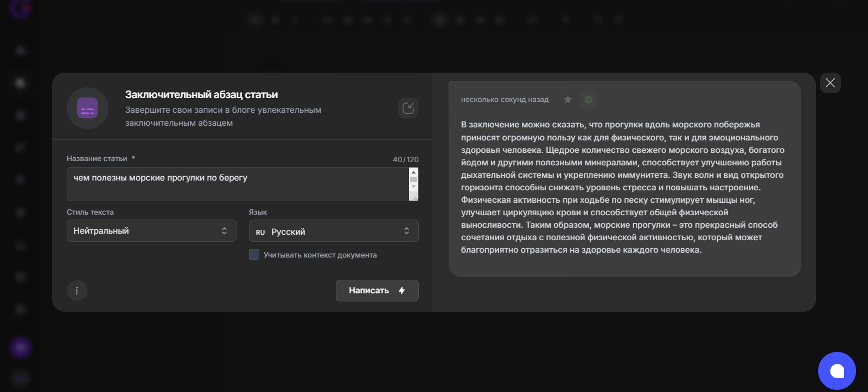Screen dimensions: 868x392
Task: Open the round blue chat bubble widget
Action: [837, 371]
